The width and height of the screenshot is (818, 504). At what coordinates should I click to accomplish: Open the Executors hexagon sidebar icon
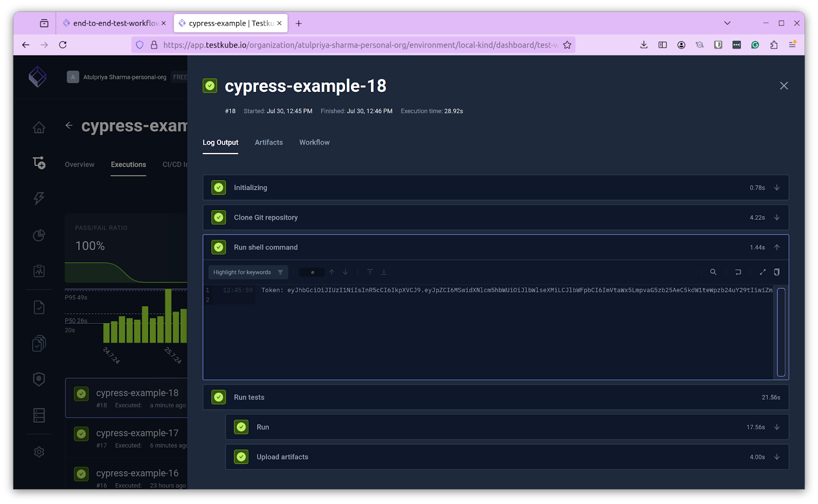tap(39, 379)
